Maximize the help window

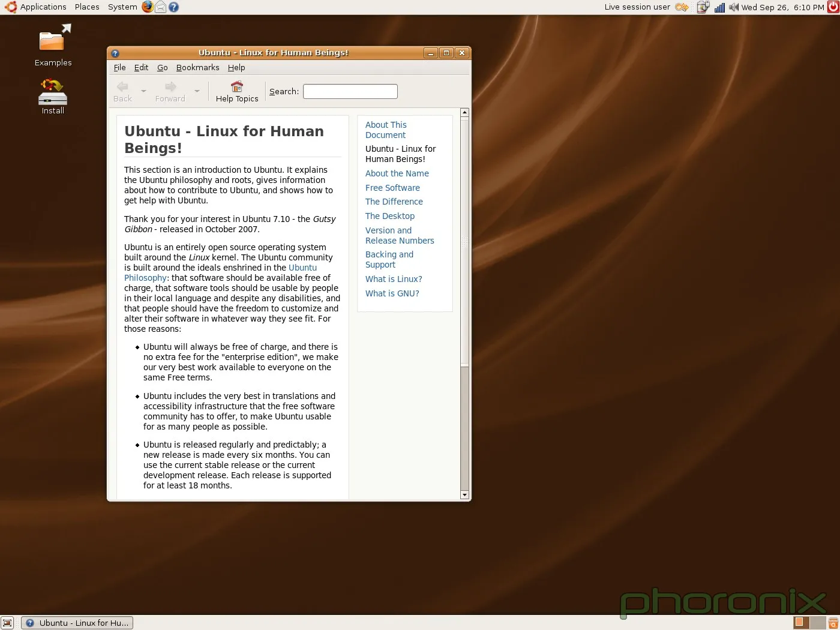pos(446,53)
